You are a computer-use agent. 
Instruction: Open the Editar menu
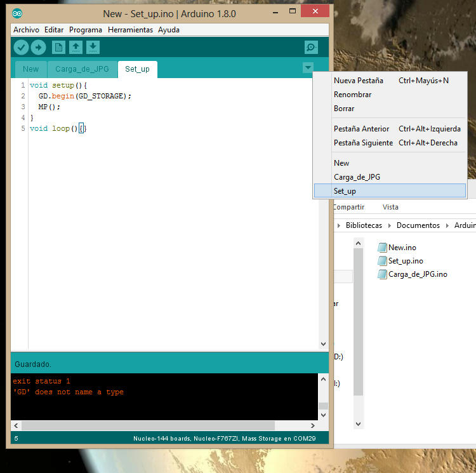pyautogui.click(x=54, y=30)
